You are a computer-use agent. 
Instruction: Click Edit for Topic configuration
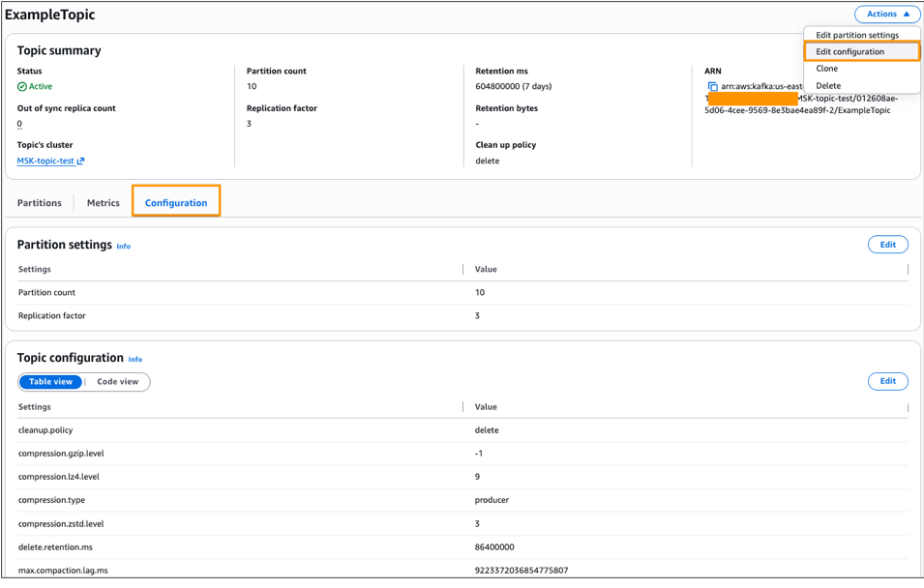point(886,381)
